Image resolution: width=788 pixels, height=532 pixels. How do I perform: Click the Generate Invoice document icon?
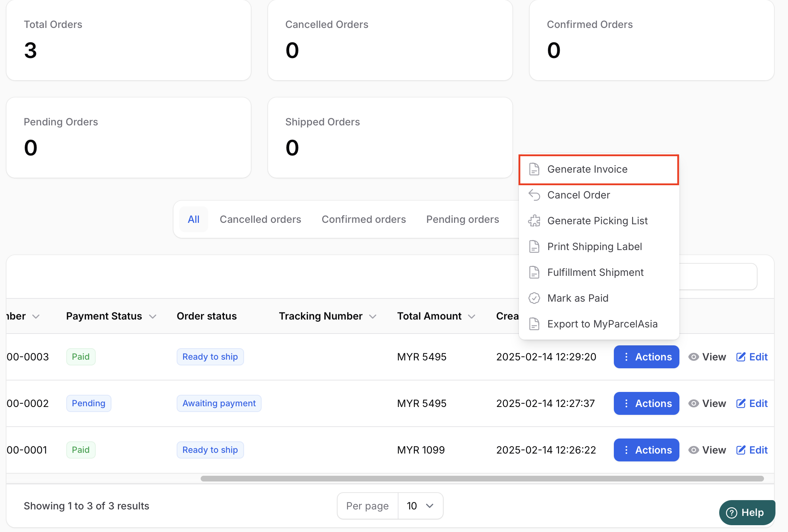(534, 169)
